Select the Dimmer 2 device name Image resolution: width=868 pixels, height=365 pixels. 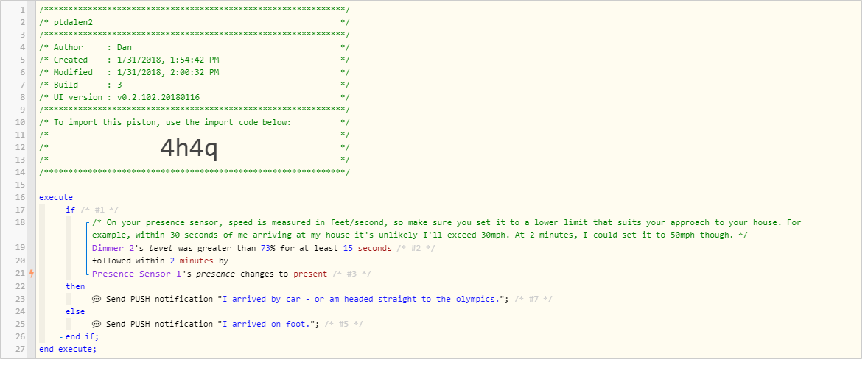(113, 248)
